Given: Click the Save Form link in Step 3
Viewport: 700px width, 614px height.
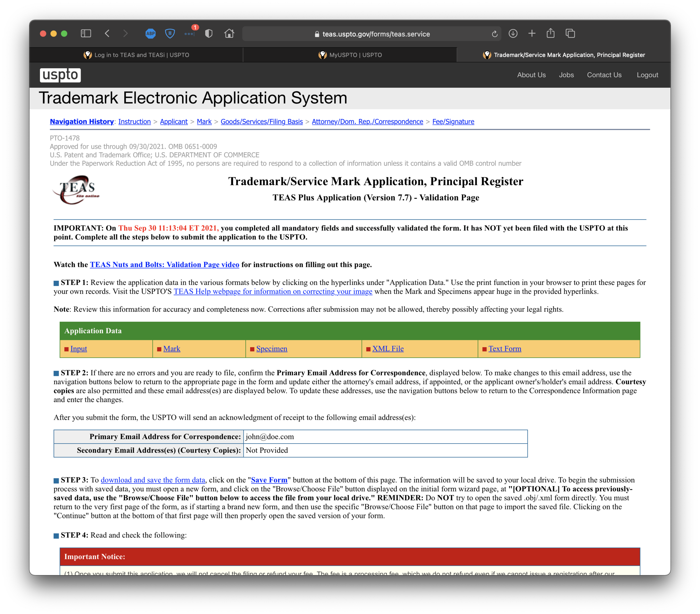Looking at the screenshot, I should click(x=269, y=480).
